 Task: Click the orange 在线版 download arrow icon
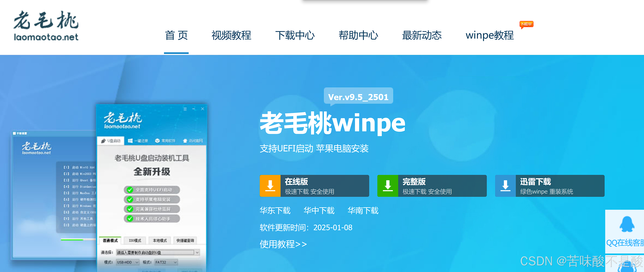coord(270,186)
